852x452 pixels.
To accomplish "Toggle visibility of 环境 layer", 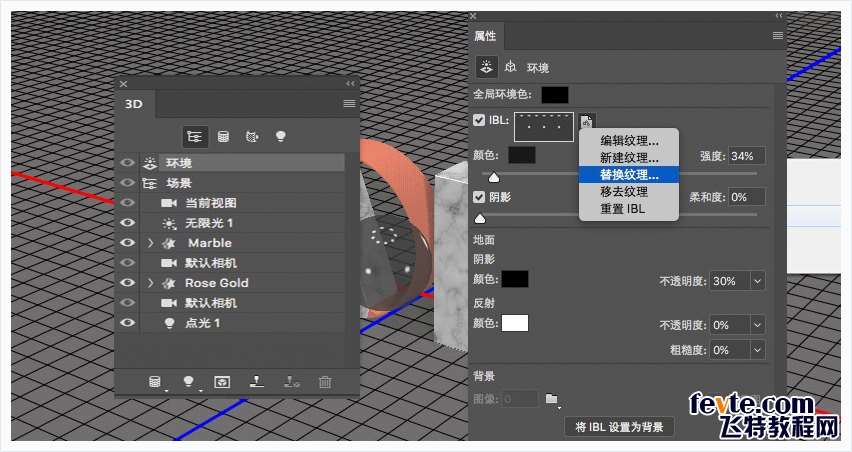I will [128, 162].
